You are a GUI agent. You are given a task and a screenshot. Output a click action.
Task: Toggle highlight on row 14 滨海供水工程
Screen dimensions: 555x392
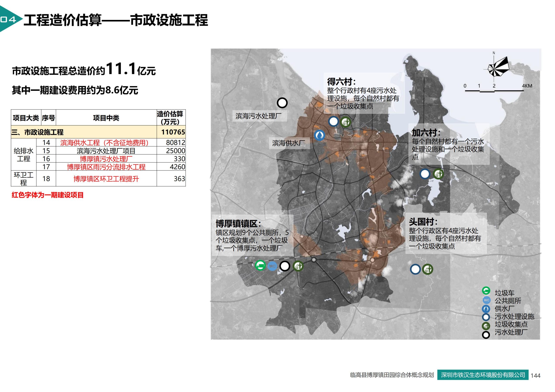[x=104, y=143]
